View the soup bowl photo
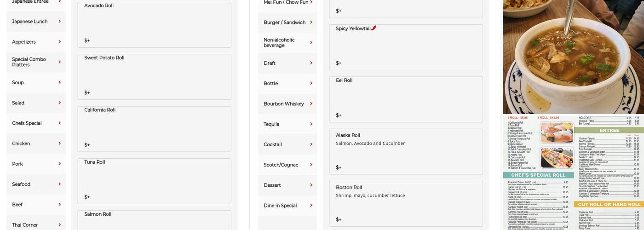 573,57
